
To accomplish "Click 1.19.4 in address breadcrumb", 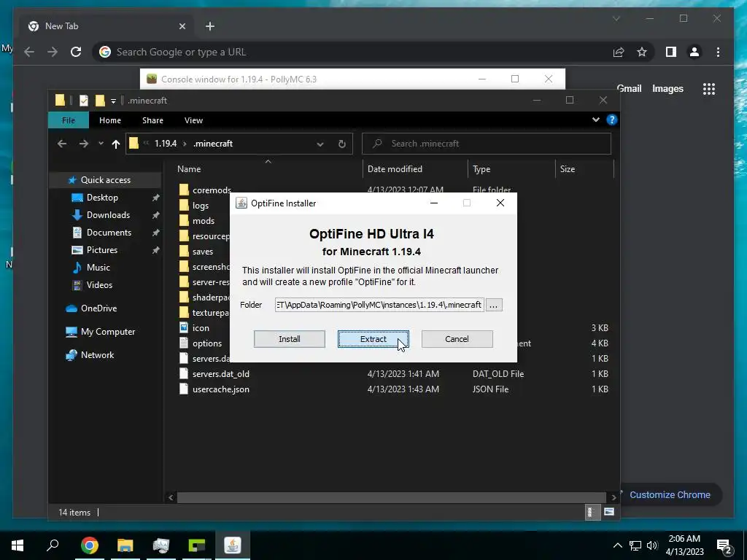I will tap(166, 144).
